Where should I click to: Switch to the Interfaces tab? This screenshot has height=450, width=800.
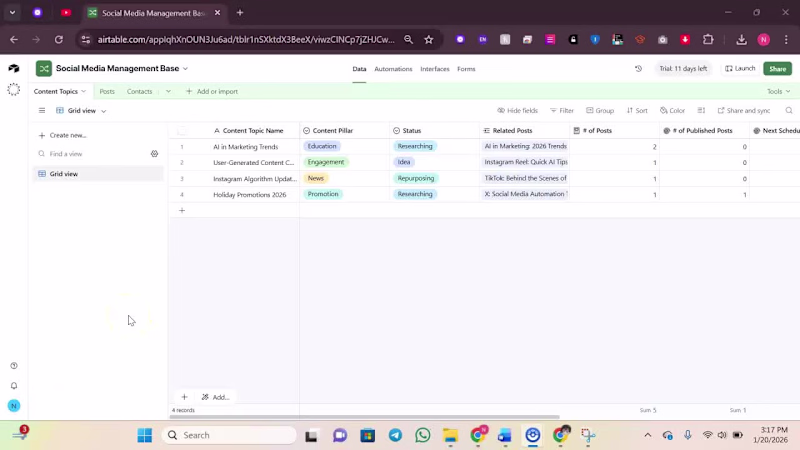pyautogui.click(x=435, y=69)
